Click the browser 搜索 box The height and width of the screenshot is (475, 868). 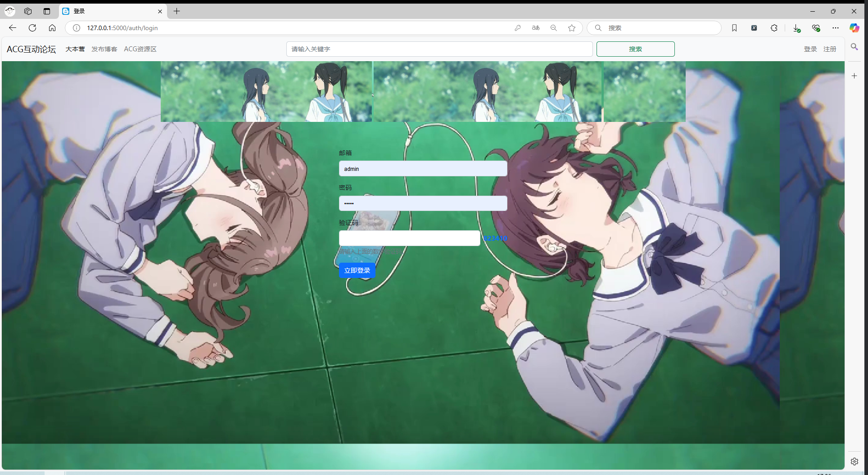click(654, 28)
